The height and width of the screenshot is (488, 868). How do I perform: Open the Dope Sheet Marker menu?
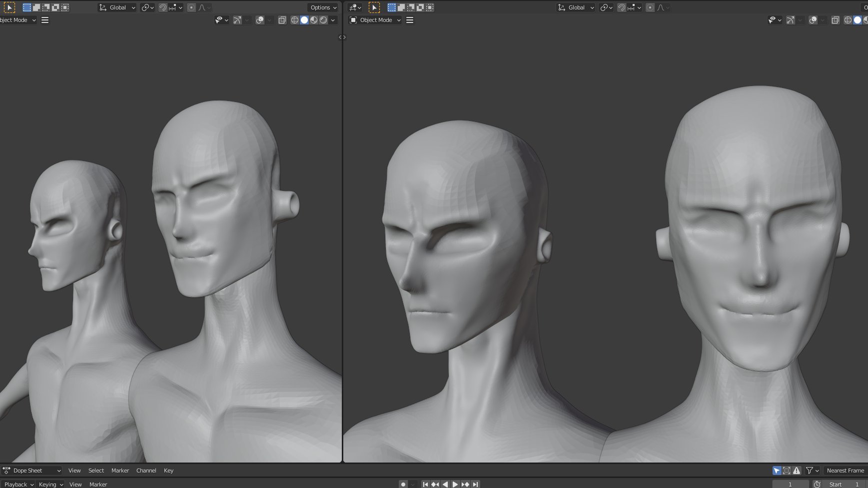click(x=120, y=471)
